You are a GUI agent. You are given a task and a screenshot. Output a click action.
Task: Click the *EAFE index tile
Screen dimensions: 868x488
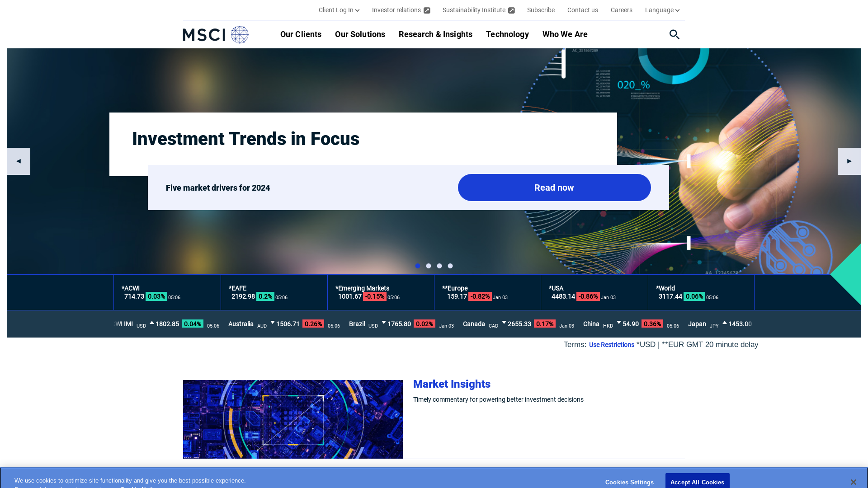tap(274, 292)
